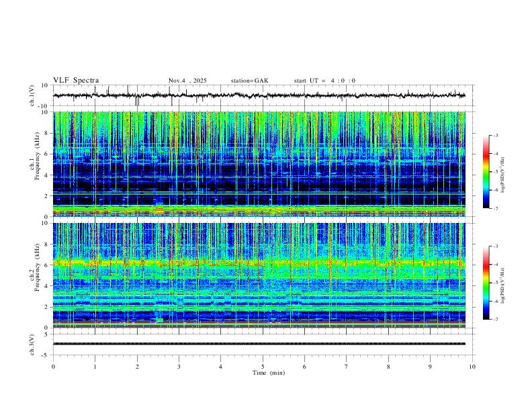Click the time axis tick label "5"
Viewport: 532px width, 411px height.
pos(263,367)
